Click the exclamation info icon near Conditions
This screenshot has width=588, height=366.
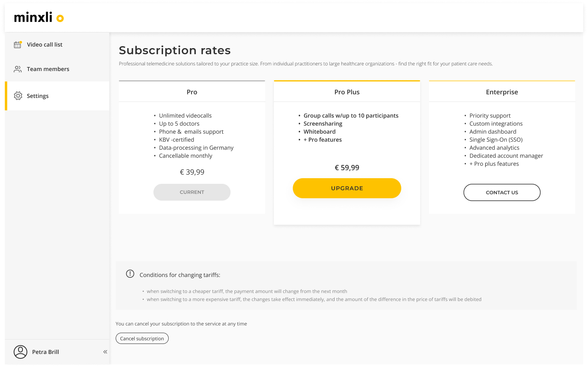[x=130, y=274]
